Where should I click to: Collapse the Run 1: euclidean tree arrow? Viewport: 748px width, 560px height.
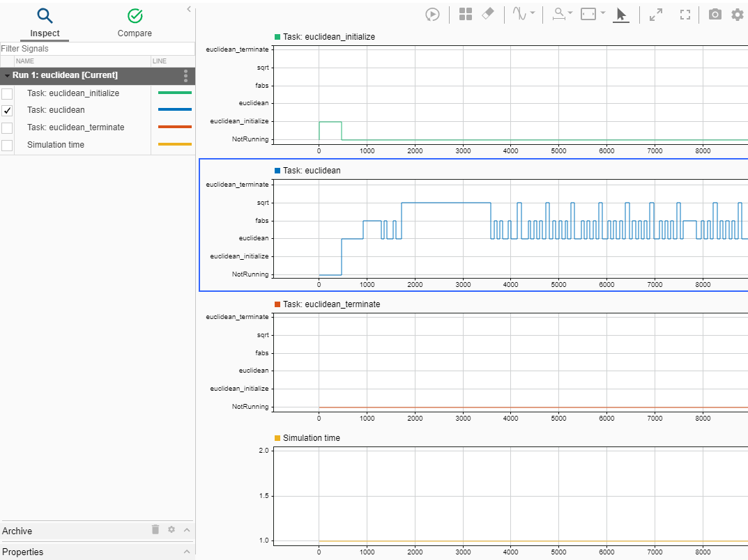point(6,75)
